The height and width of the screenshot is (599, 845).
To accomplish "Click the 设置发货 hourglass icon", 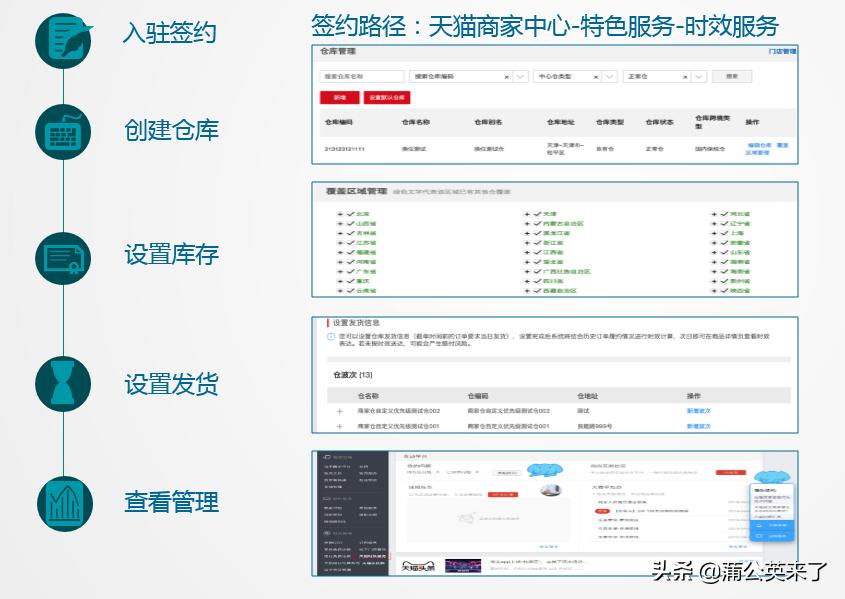I will click(x=62, y=382).
